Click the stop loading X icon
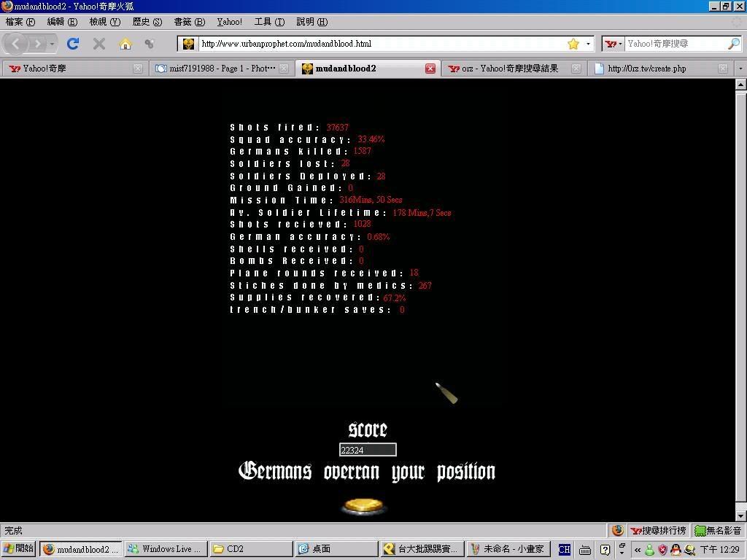 [x=99, y=44]
